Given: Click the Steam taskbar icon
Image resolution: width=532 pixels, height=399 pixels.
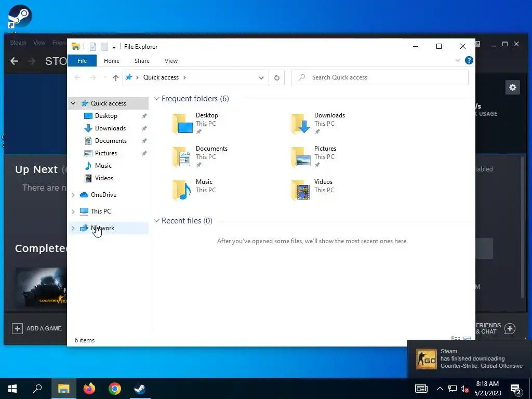Looking at the screenshot, I should 140,389.
